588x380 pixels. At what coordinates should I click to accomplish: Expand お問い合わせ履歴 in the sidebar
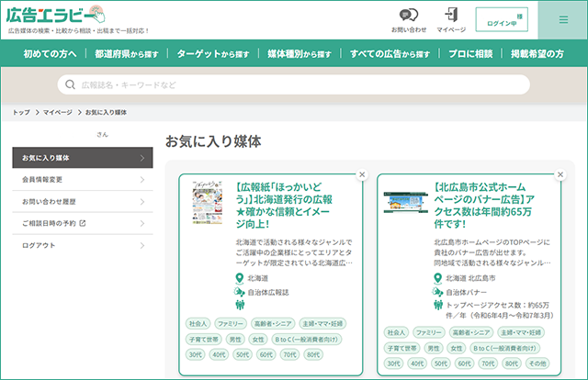click(x=83, y=201)
